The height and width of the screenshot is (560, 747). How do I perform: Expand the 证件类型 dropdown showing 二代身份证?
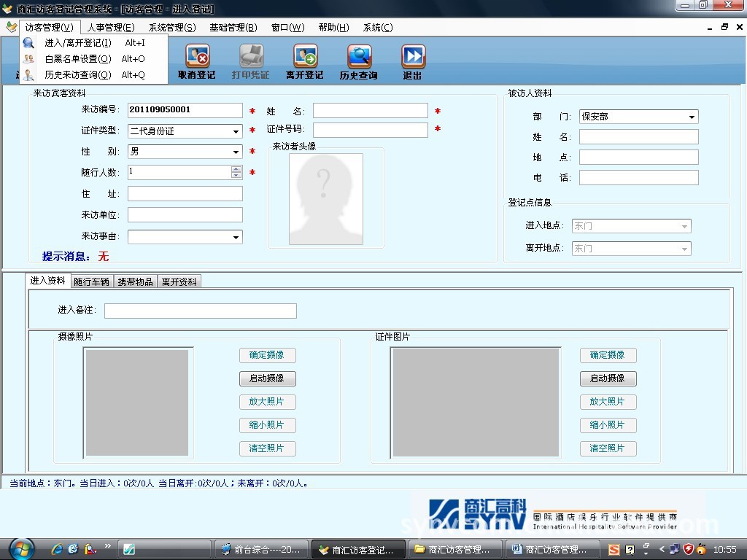tap(236, 132)
